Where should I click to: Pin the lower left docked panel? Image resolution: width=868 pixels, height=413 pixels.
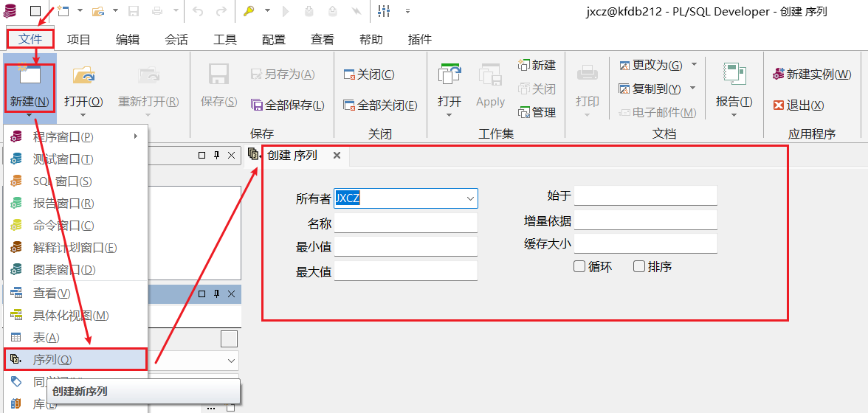[x=217, y=294]
